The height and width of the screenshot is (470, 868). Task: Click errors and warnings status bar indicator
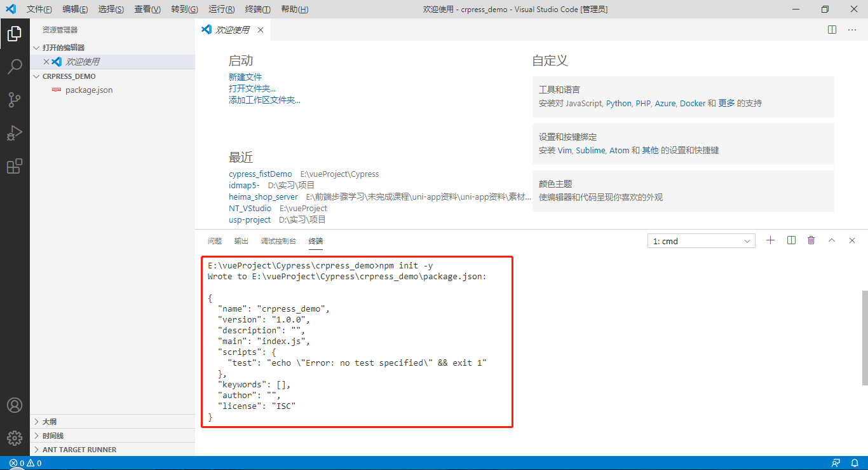point(25,463)
